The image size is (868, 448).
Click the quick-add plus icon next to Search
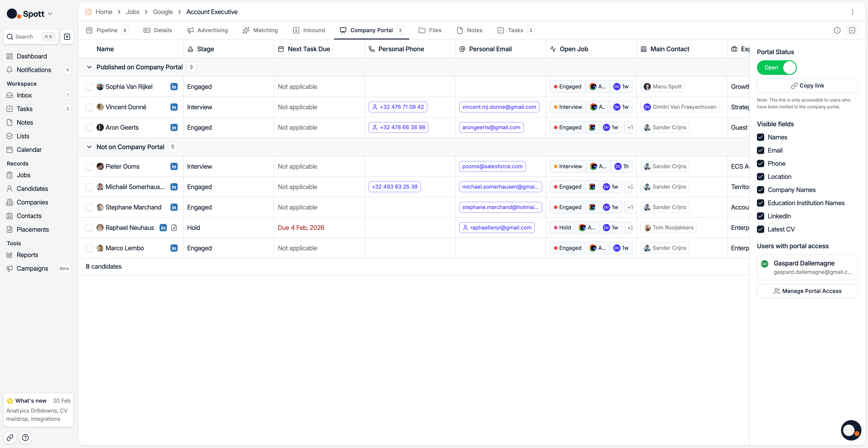(67, 37)
